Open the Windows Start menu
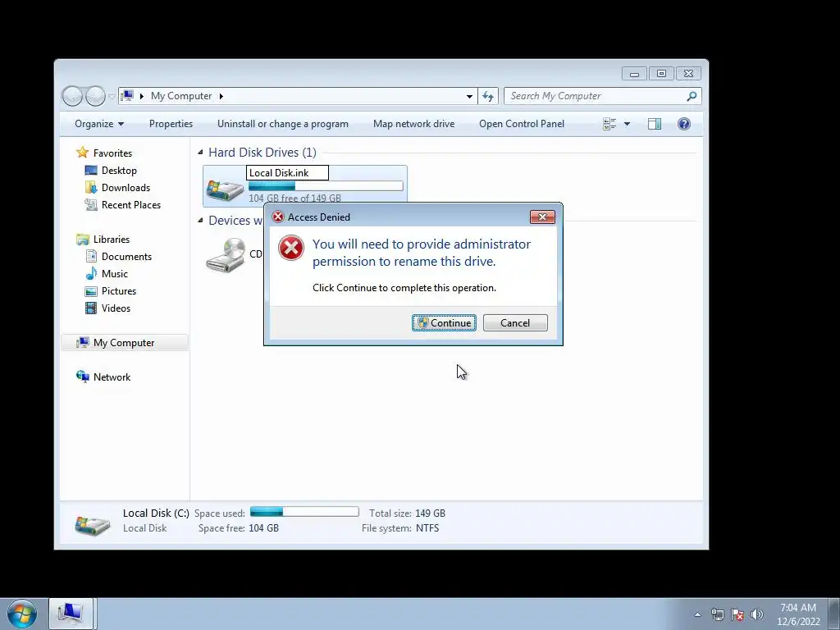Image resolution: width=840 pixels, height=630 pixels. pos(22,614)
